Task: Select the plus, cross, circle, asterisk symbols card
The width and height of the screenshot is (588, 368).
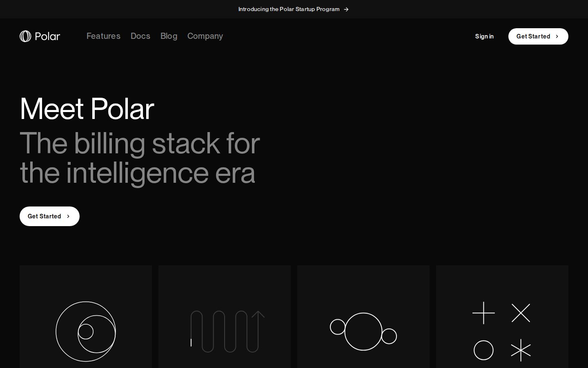Action: [502, 317]
